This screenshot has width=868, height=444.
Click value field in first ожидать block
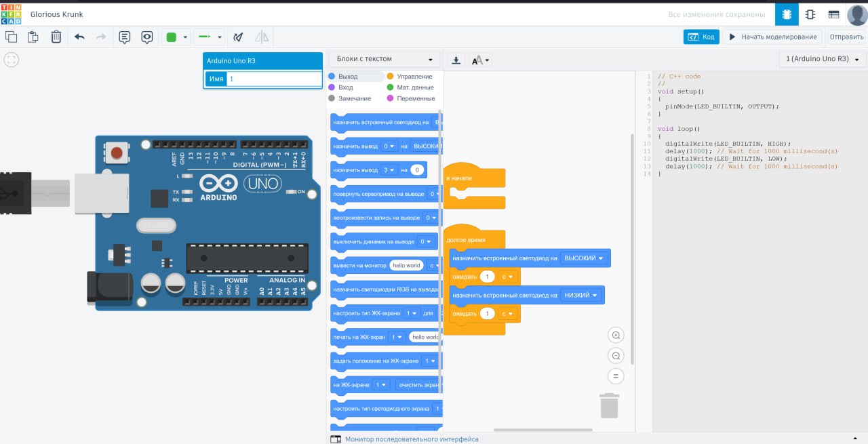click(487, 277)
